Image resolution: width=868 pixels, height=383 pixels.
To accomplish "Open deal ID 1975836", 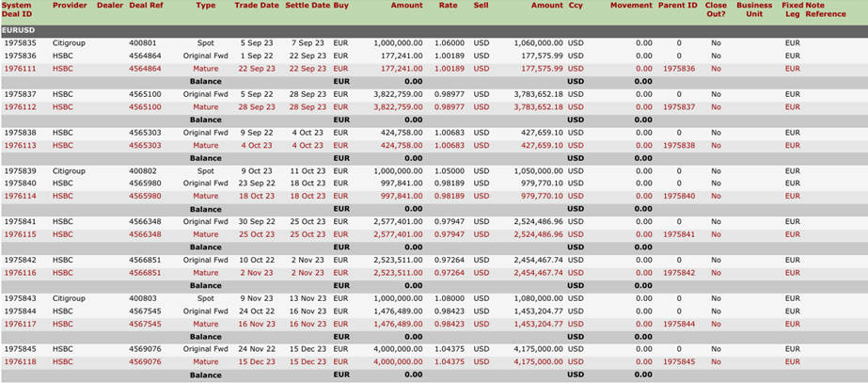I will [21, 56].
